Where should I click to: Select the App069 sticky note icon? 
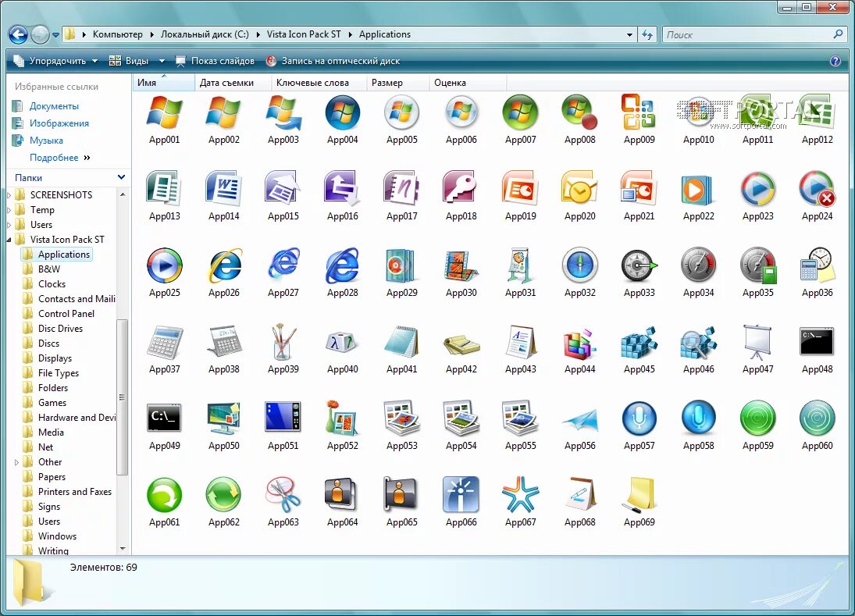pyautogui.click(x=639, y=494)
